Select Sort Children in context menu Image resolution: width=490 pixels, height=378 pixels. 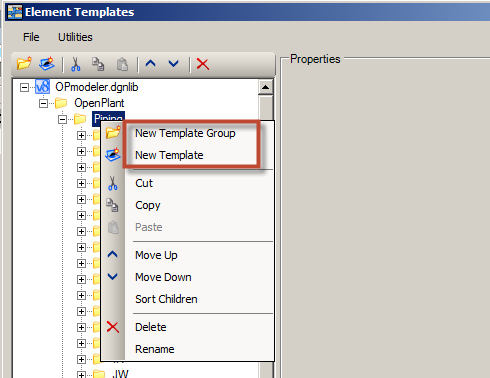[166, 299]
